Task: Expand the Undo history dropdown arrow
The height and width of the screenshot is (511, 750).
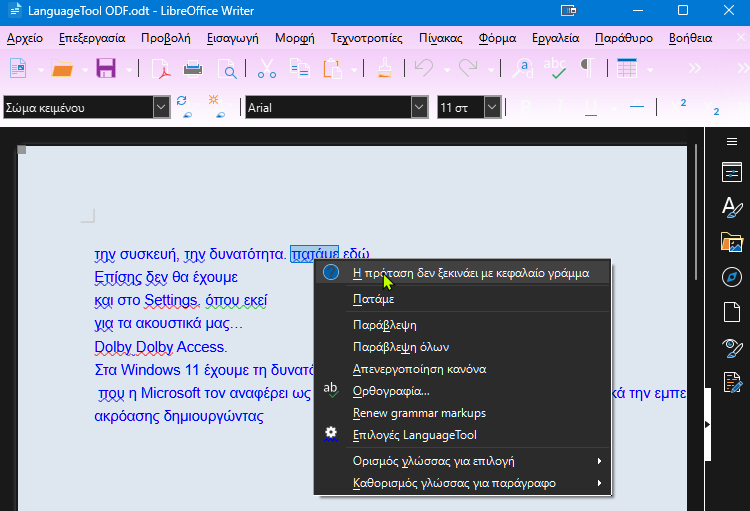Action: click(x=447, y=70)
